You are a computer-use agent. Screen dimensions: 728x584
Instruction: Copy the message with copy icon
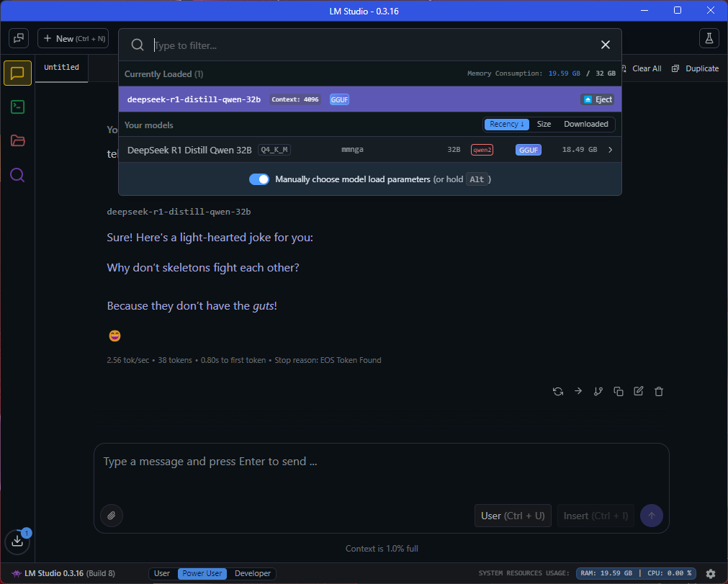[619, 391]
